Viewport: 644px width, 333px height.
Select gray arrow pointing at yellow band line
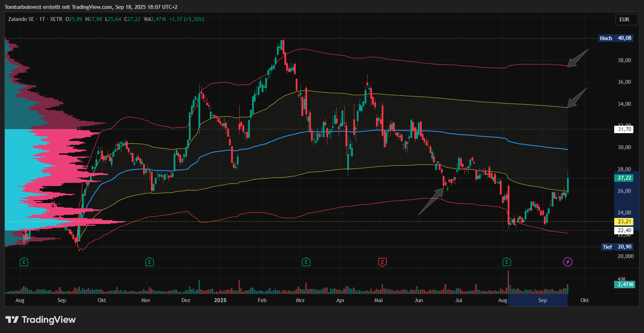(x=577, y=98)
